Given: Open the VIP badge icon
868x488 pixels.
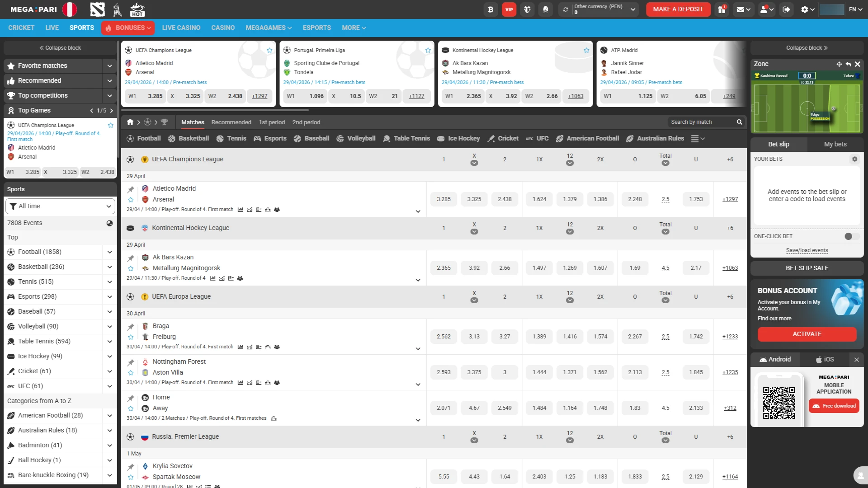Looking at the screenshot, I should coord(509,9).
